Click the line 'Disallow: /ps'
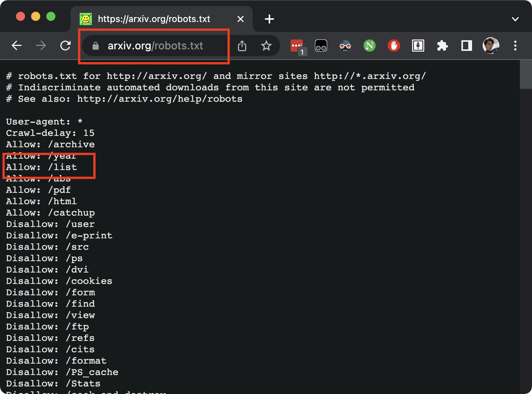This screenshot has width=532, height=394. (x=44, y=258)
